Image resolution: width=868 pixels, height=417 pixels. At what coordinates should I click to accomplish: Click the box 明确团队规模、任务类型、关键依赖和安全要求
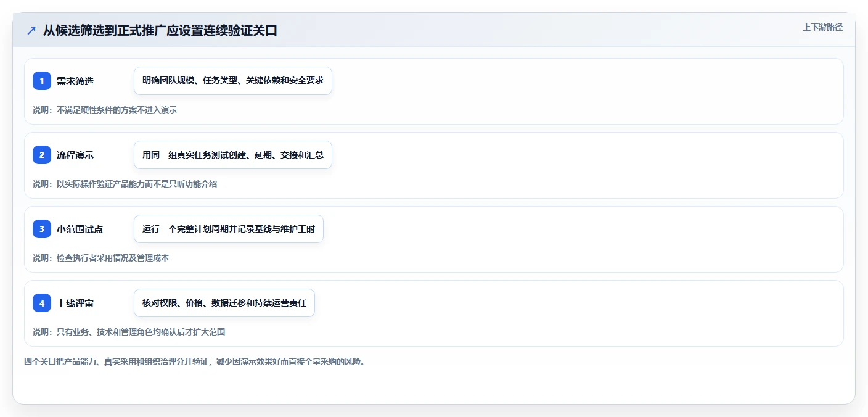tap(233, 81)
